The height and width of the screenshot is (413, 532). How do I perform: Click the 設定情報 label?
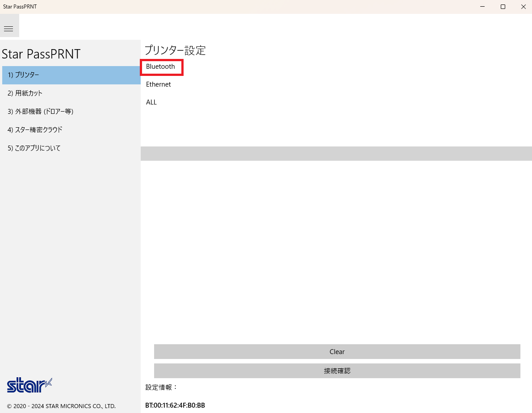pos(162,387)
